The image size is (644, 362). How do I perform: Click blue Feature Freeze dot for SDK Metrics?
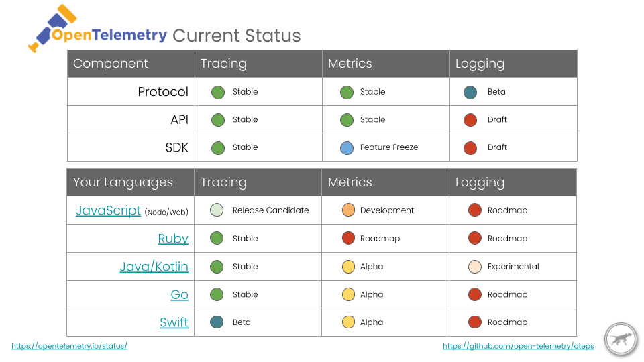[x=347, y=147]
